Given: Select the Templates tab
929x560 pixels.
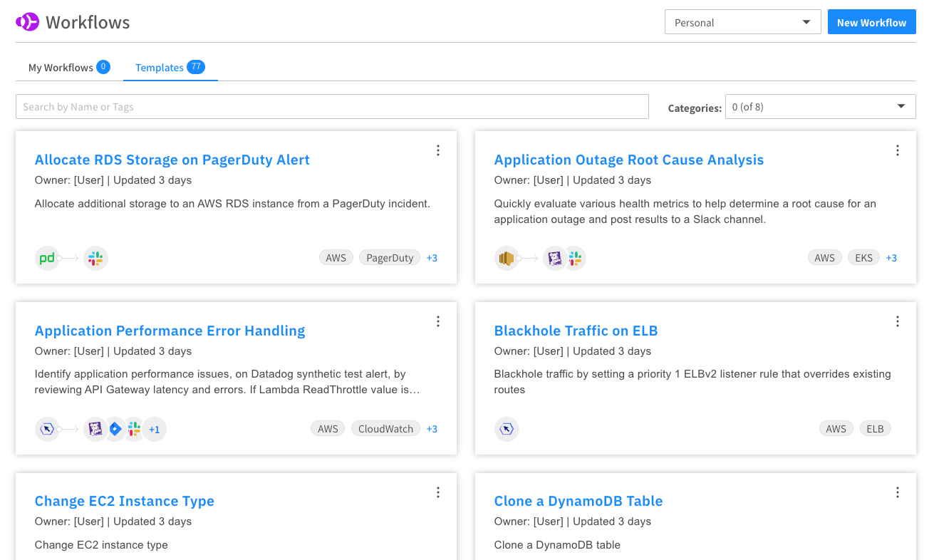Looking at the screenshot, I should click(160, 68).
